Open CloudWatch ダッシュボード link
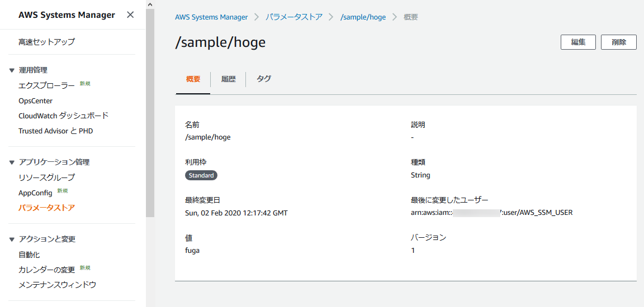 coord(64,116)
